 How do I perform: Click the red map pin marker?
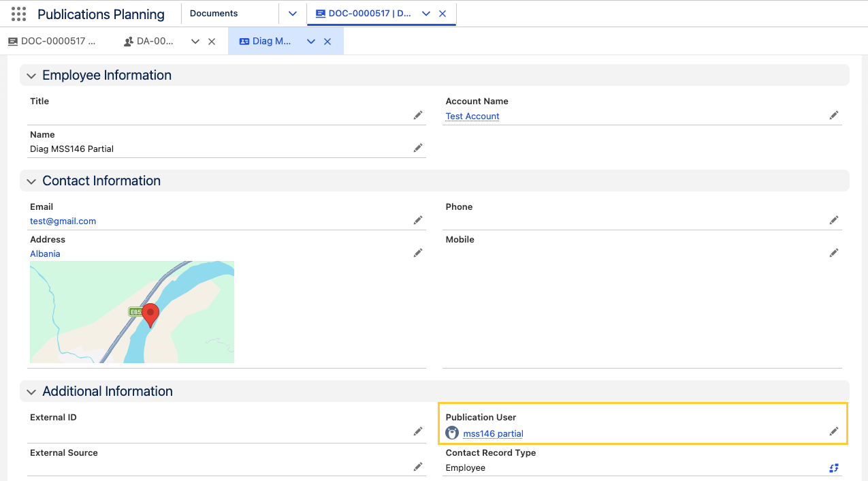tap(150, 315)
